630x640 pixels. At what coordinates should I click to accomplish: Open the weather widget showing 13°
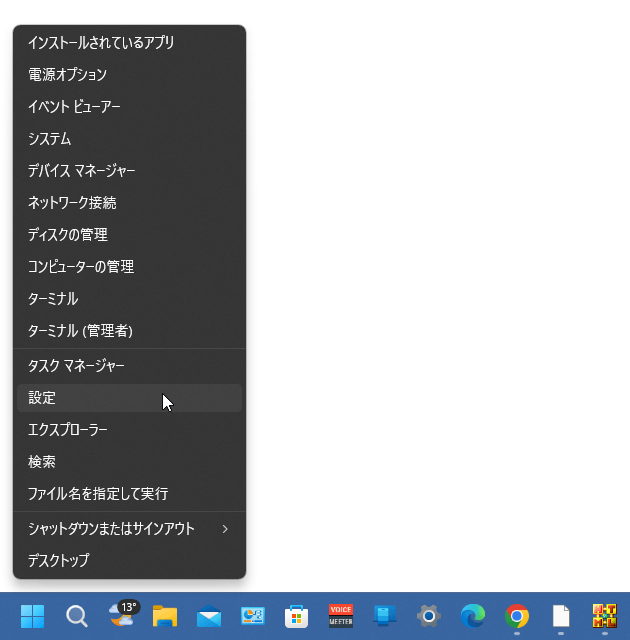tap(124, 613)
